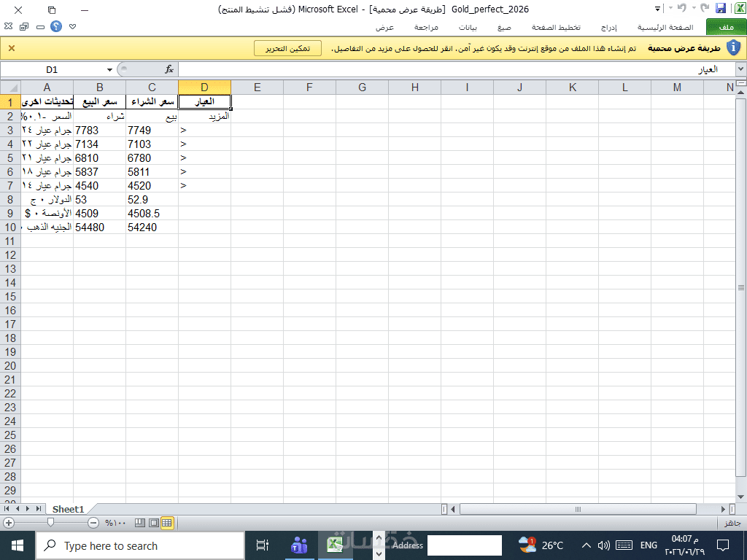The image size is (747, 560).
Task: Expand the formula bar with its arrow
Action: click(741, 69)
